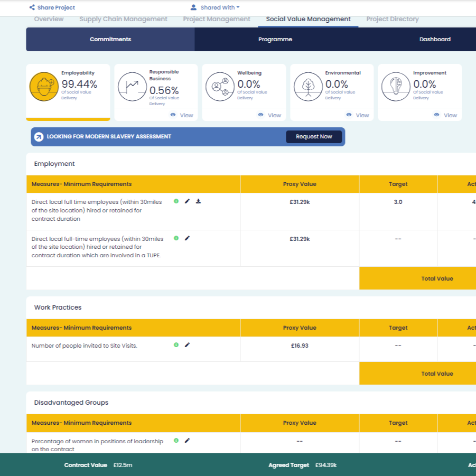Click the Environmental tree icon
This screenshot has width=476, height=476.
pyautogui.click(x=308, y=87)
